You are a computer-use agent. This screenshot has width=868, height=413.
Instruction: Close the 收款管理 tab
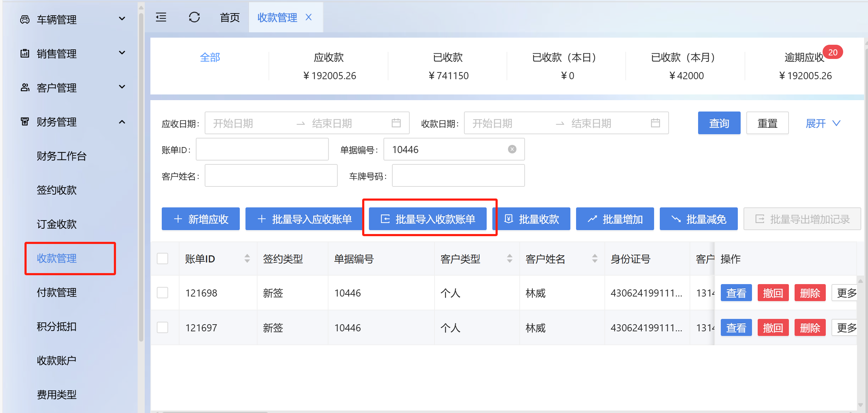(309, 17)
